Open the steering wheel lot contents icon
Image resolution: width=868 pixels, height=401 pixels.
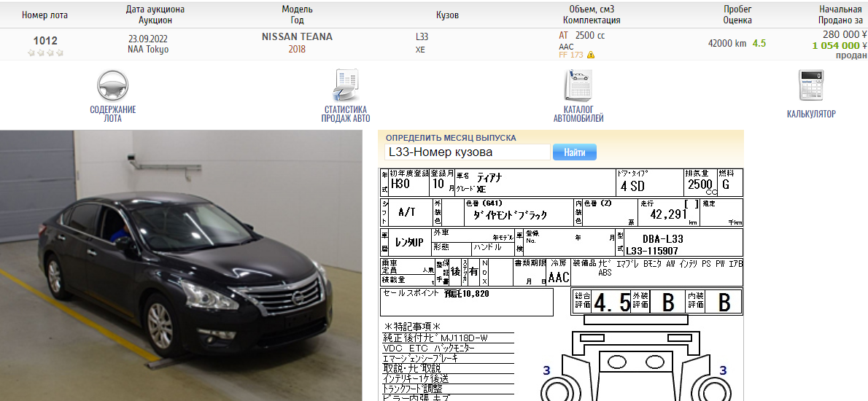coord(112,86)
